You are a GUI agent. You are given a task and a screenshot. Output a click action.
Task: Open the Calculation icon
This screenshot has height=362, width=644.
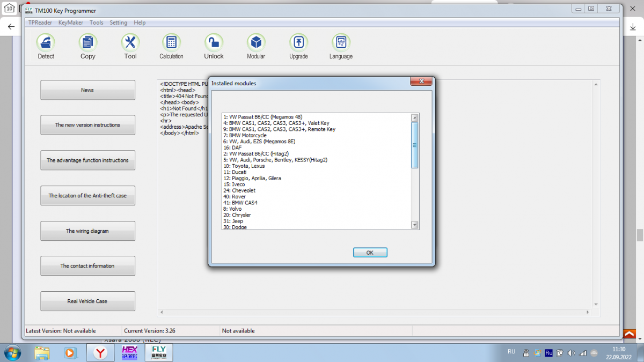[171, 42]
